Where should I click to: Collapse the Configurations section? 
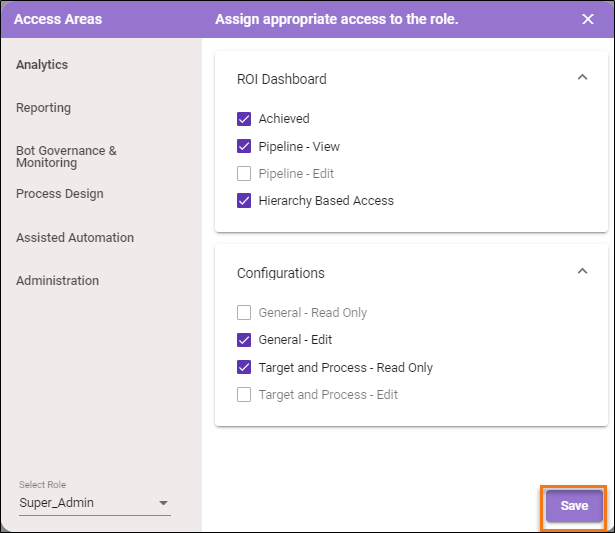[x=582, y=272]
